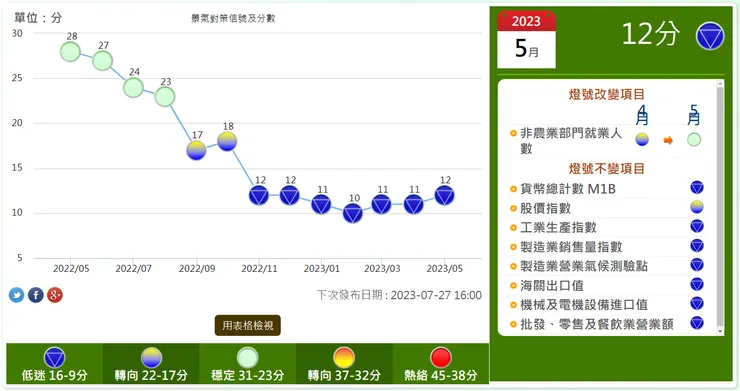Click the 2022/07 x-axis label
Viewport: 740px width, 391px height.
(134, 269)
